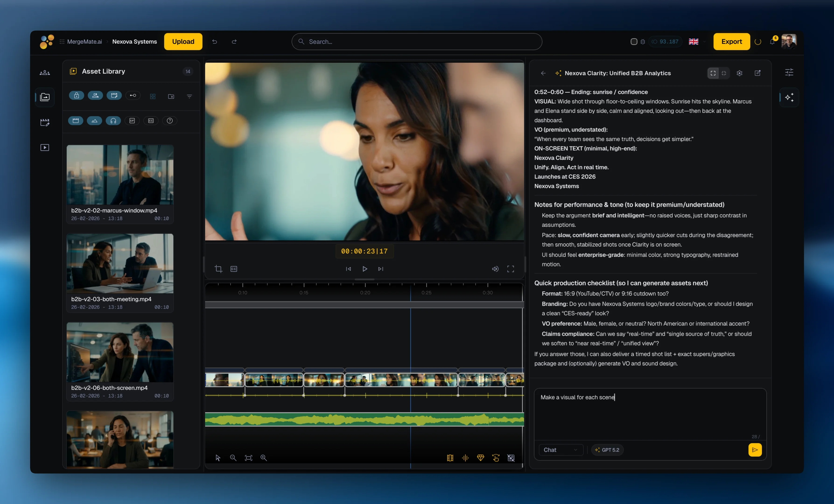Image resolution: width=834 pixels, height=504 pixels.
Task: Open the starred folder in the Asset Library
Action: pos(171,96)
